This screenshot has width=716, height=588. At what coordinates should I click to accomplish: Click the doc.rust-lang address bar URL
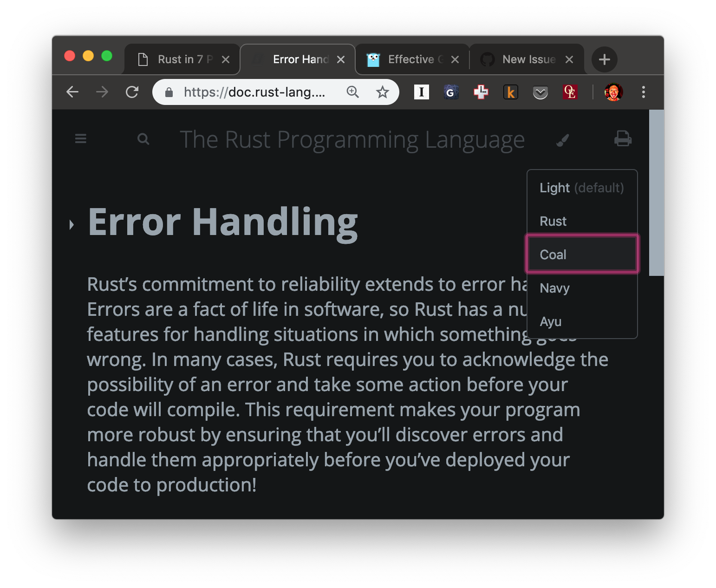(x=254, y=92)
